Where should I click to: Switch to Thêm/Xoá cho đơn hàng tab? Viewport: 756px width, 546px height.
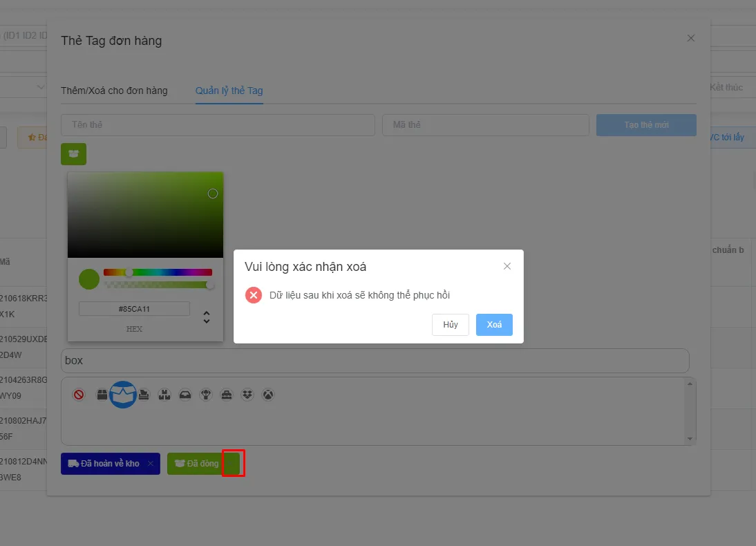coord(114,91)
